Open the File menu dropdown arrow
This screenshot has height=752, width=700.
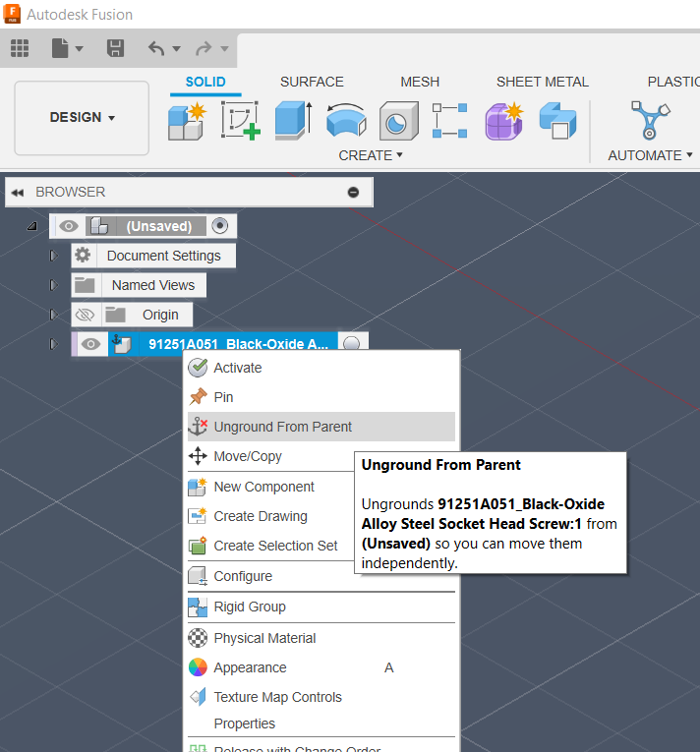pyautogui.click(x=80, y=48)
